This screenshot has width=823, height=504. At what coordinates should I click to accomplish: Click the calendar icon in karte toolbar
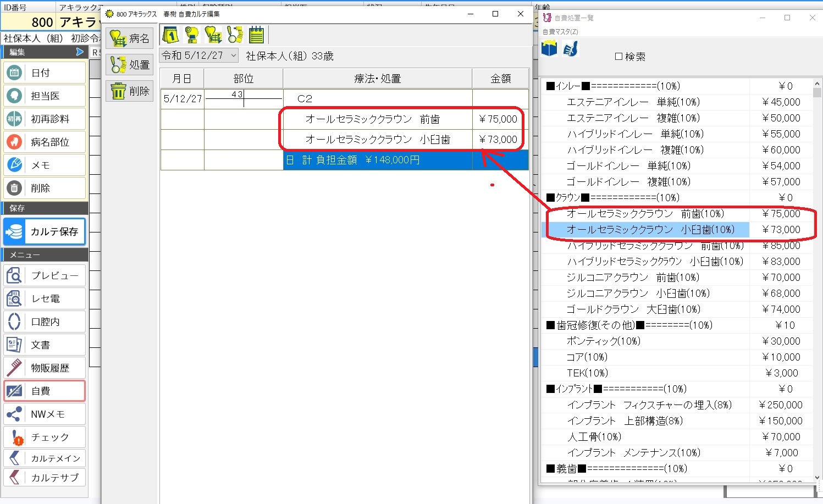point(170,35)
